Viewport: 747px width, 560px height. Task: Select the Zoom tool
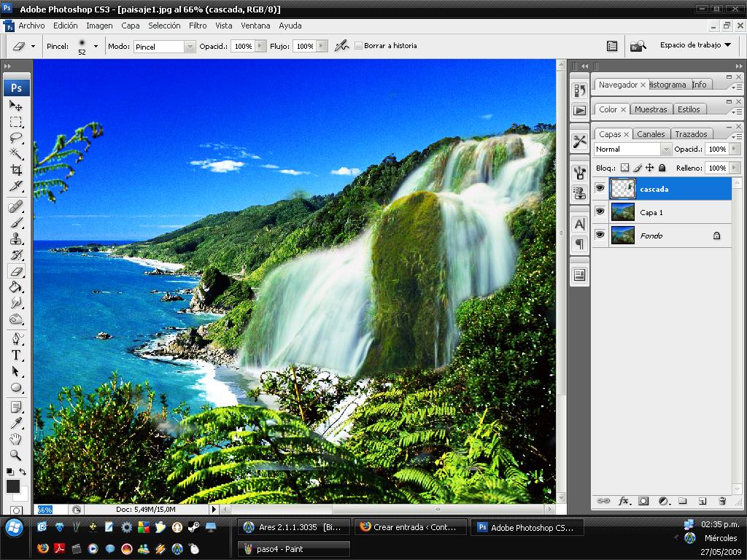(x=16, y=455)
